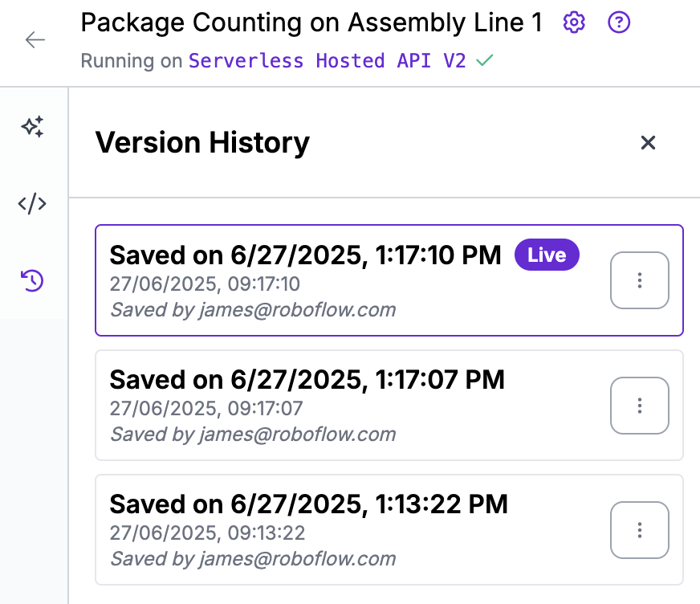Click the 27/06/2025, 09:17:07 timestamp text
Image resolution: width=700 pixels, height=604 pixels.
206,409
